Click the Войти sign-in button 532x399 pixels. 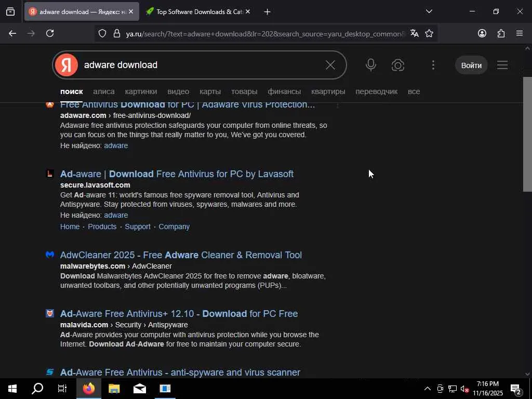click(471, 65)
